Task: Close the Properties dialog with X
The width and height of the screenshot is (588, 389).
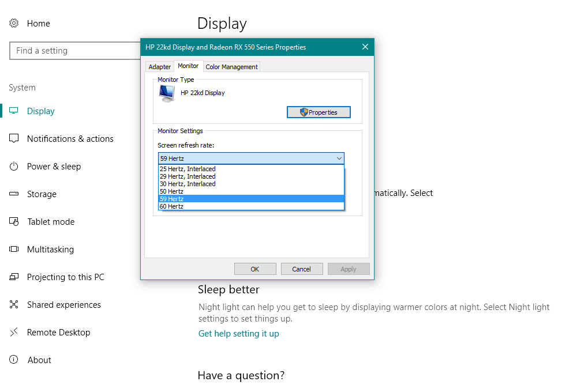Action: [365, 47]
